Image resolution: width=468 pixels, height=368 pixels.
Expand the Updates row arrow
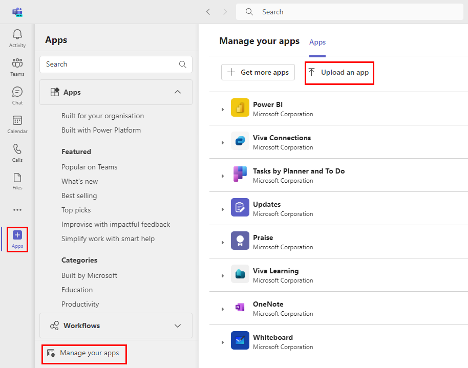point(223,209)
